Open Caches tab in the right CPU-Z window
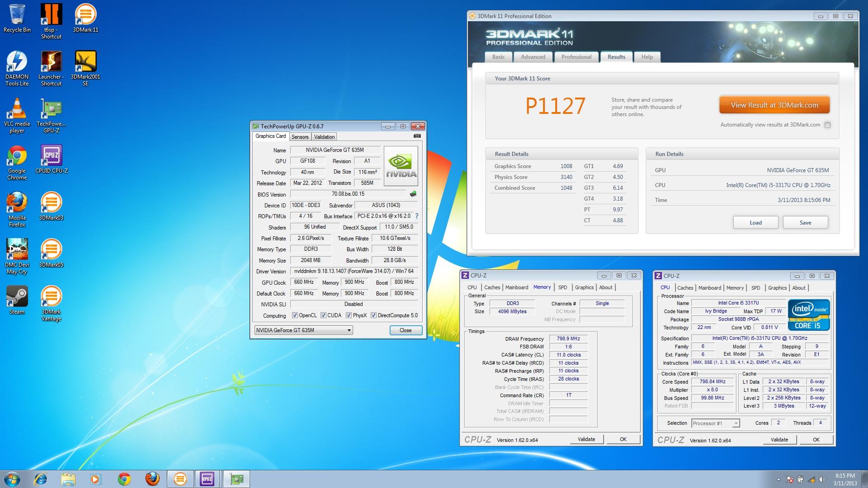868x488 pixels. click(x=685, y=288)
